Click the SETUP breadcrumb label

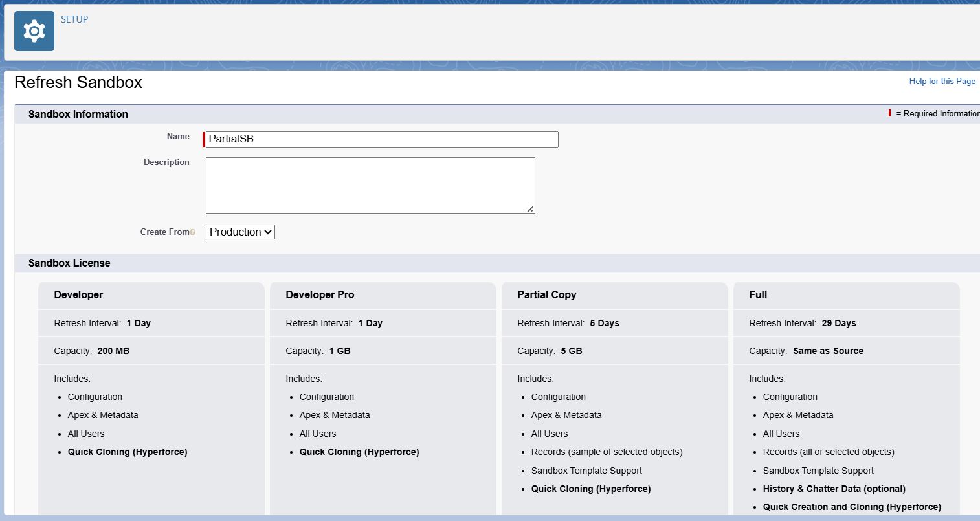74,19
